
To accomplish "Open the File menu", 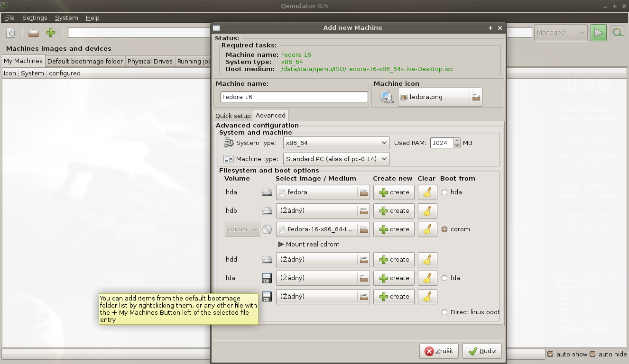I will coord(10,18).
